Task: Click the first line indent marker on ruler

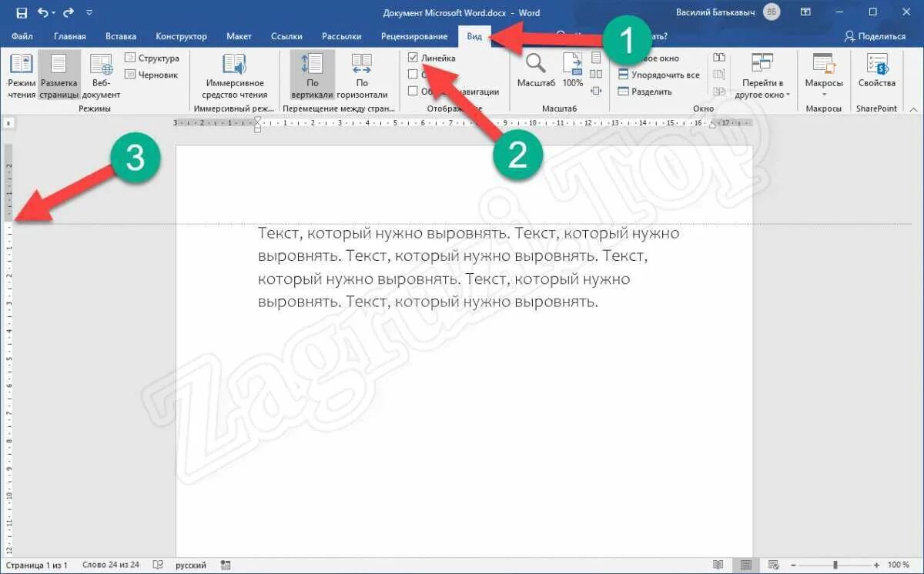Action: (257, 118)
